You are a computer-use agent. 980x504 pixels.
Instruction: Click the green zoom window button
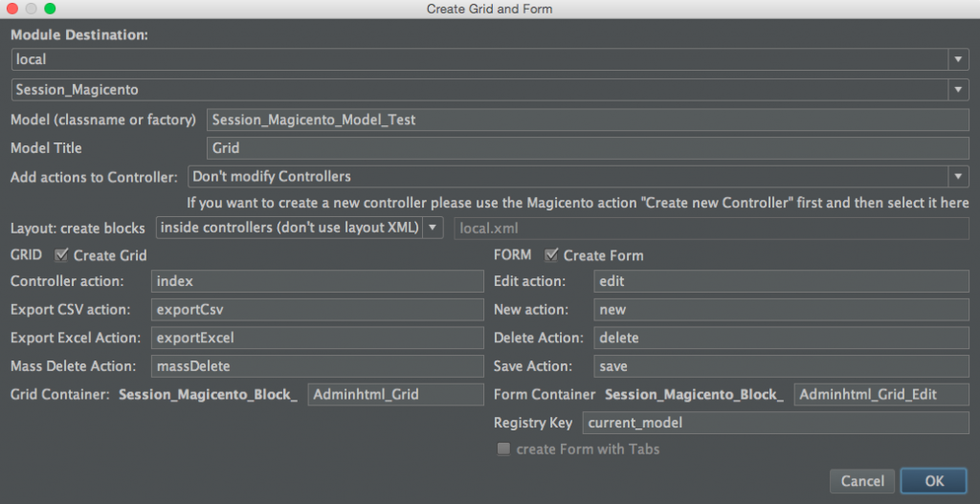[50, 9]
